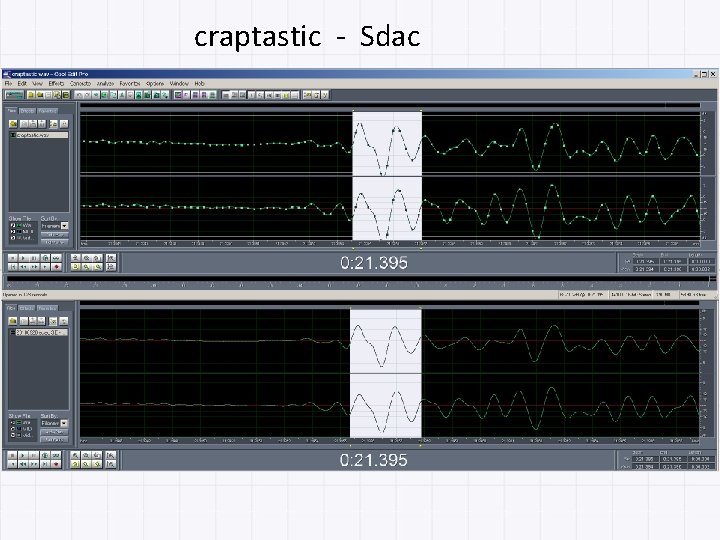Toggle third Show File Types checkbox in bottom window
Viewport: 720px width, 540px height.
pos(13,435)
